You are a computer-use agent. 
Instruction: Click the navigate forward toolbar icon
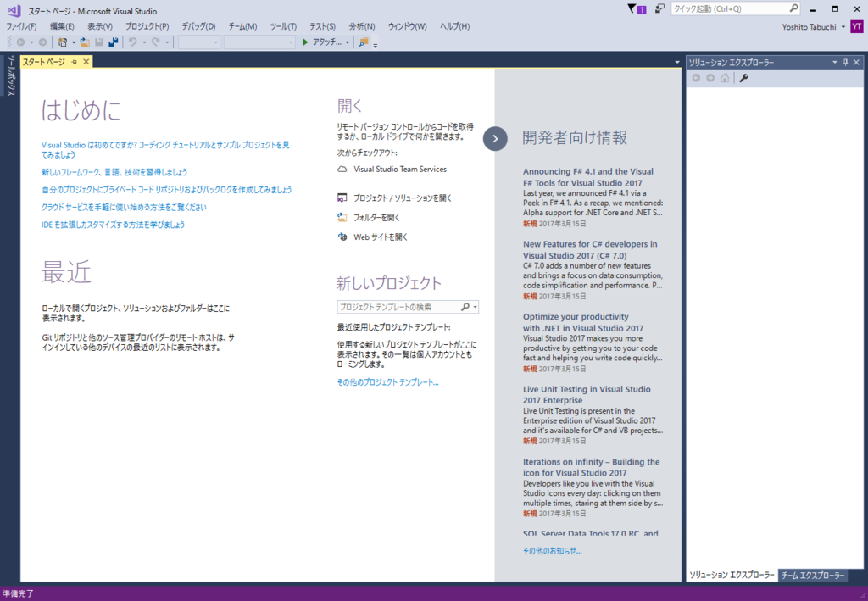pyautogui.click(x=42, y=42)
